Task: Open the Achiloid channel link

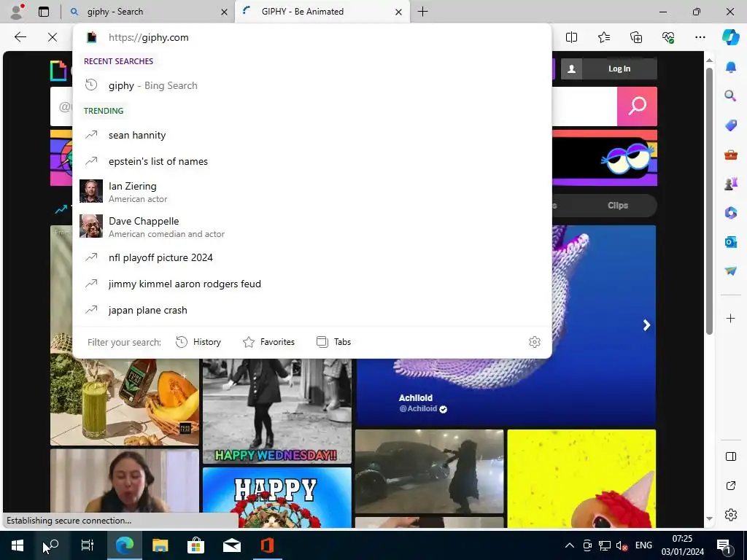Action: (x=422, y=402)
